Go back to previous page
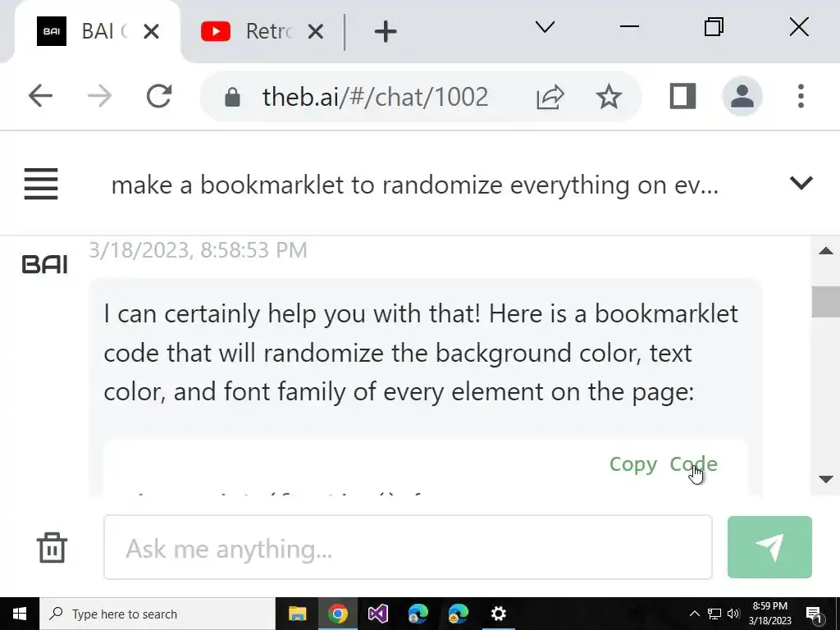The width and height of the screenshot is (840, 630). [x=41, y=97]
